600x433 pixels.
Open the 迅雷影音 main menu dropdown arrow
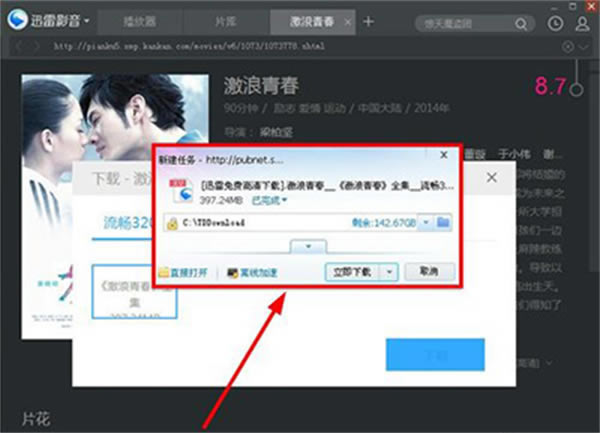(87, 20)
